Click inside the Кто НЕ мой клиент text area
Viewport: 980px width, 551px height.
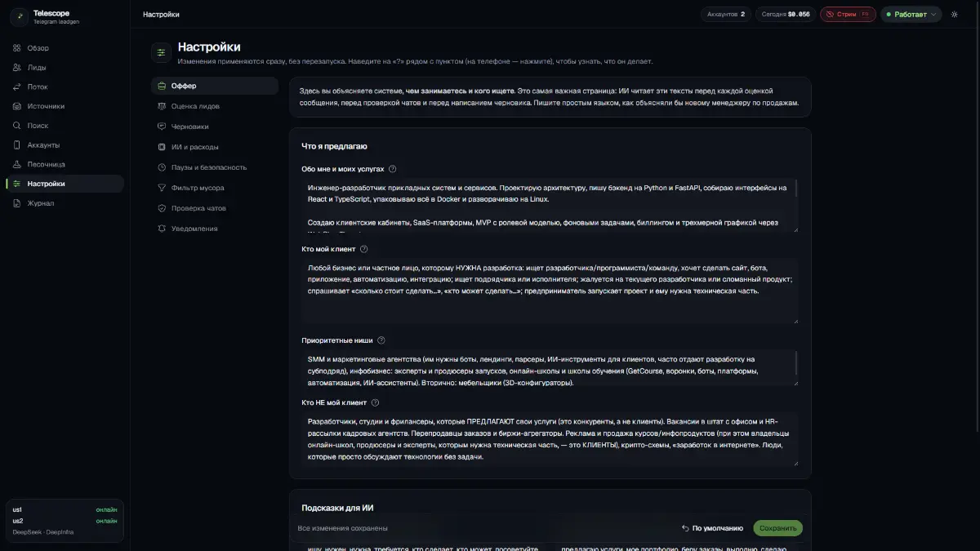(x=550, y=439)
